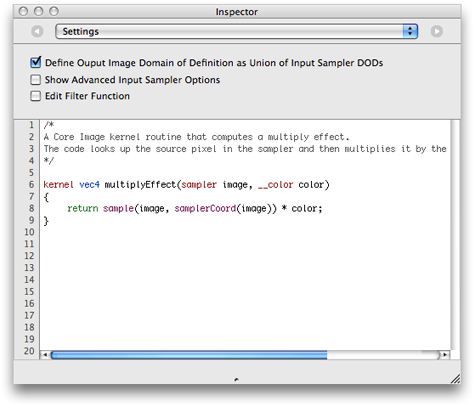Viewport: 475px width, 406px height.
Task: Open the Settings pane dropdown
Action: click(236, 31)
